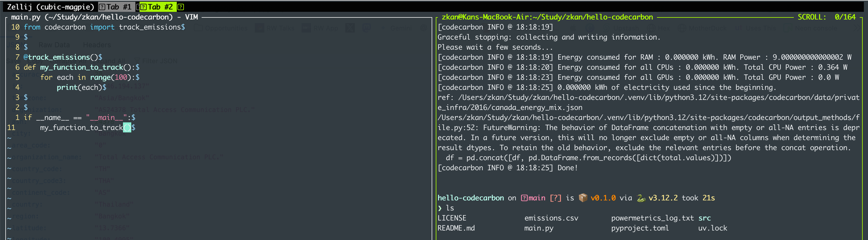The height and width of the screenshot is (240, 868).
Task: Click 'for each in range(100):' line
Action: click(90, 77)
